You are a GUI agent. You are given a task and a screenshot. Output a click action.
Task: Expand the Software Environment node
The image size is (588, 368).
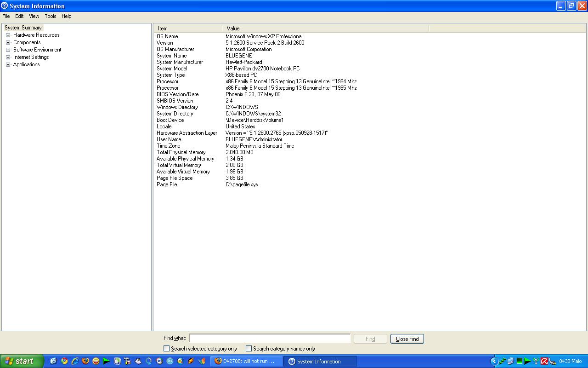click(x=8, y=50)
